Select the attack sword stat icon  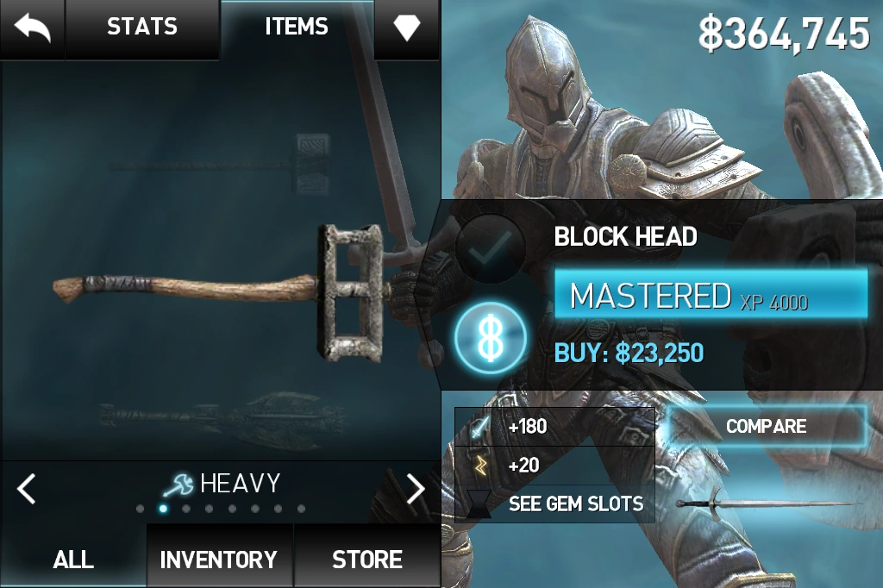pyautogui.click(x=479, y=427)
